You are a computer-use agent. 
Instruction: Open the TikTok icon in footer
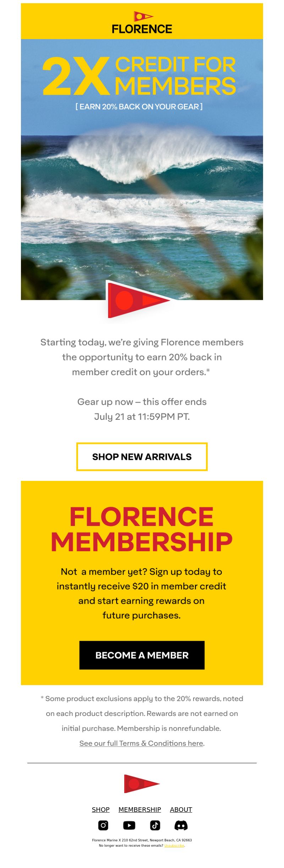(155, 825)
